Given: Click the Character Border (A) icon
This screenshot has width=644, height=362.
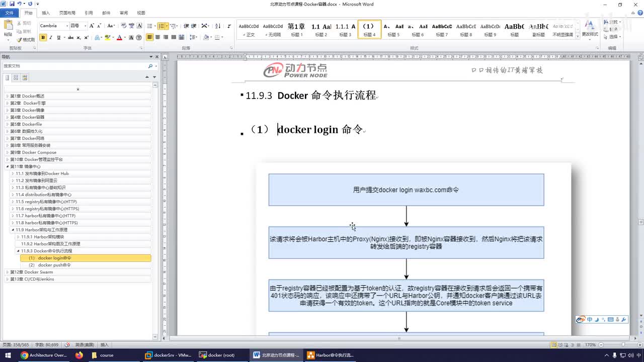Looking at the screenshot, I should pyautogui.click(x=139, y=26).
